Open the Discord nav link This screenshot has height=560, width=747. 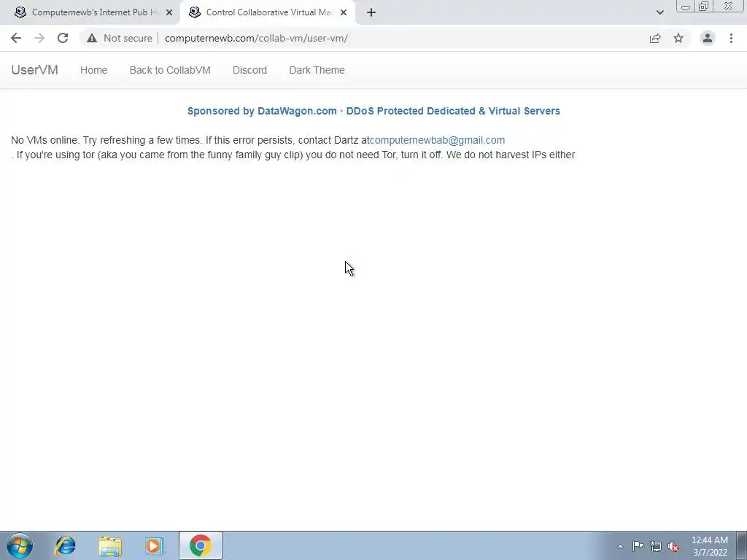tap(249, 70)
